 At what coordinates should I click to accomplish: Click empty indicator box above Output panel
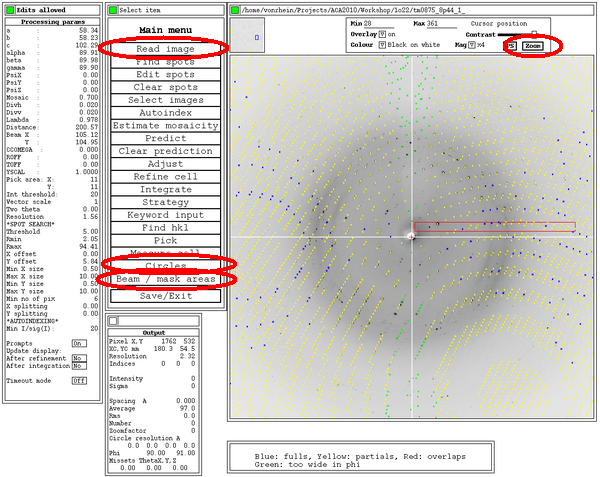pos(112,320)
